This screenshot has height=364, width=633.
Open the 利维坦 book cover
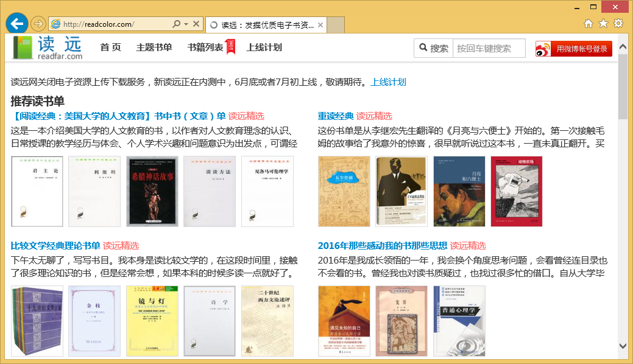pyautogui.click(x=94, y=191)
